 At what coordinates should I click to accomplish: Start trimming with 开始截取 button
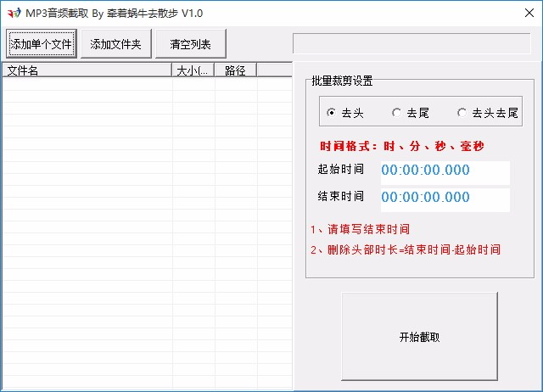click(x=419, y=337)
